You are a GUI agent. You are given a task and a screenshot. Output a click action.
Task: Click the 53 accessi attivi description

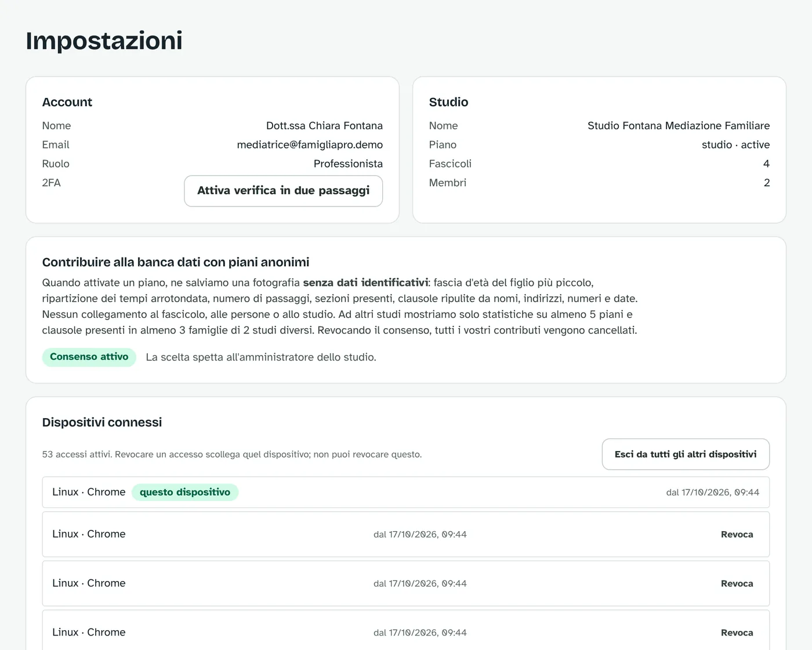click(x=232, y=455)
